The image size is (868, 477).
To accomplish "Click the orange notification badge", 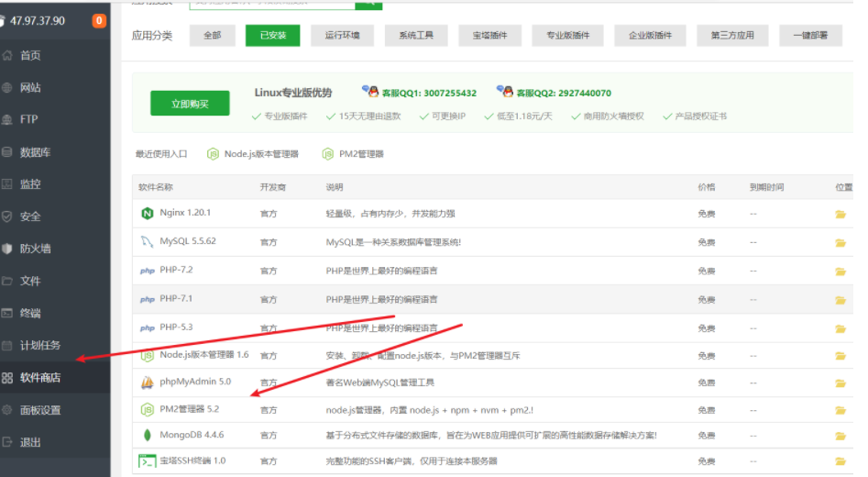I will click(x=99, y=21).
